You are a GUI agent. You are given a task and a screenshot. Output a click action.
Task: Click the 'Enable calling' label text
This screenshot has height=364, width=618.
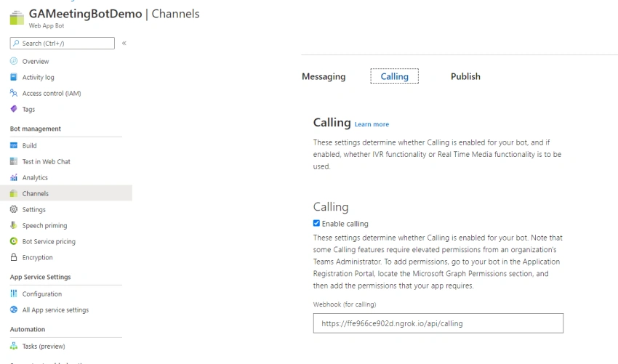pos(345,224)
